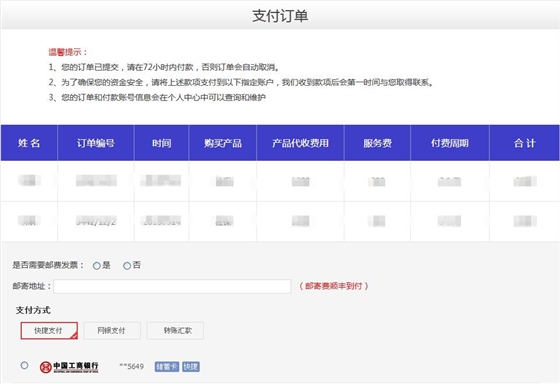The height and width of the screenshot is (384, 560).
Task: Select 否 for the postal invoice option
Action: pos(127,266)
